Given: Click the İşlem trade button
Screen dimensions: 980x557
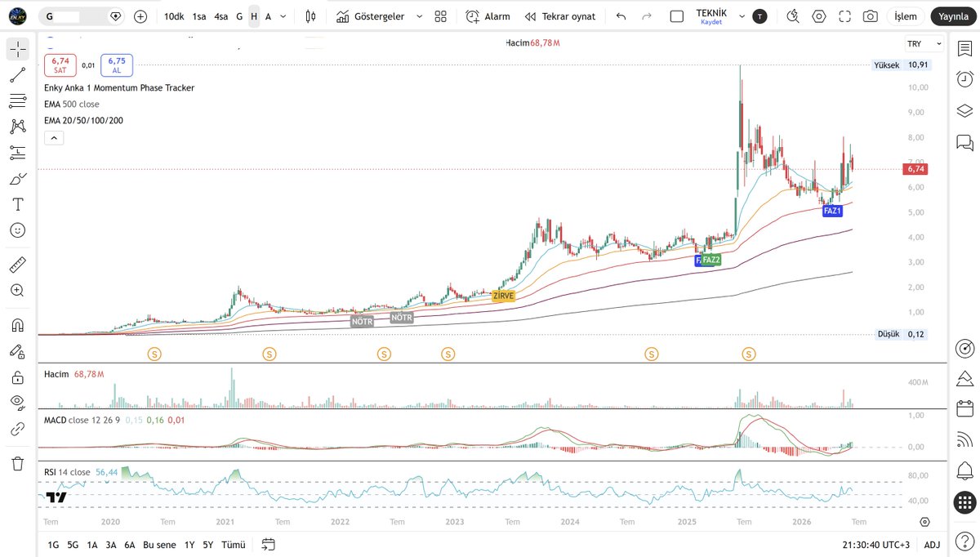Looking at the screenshot, I should tap(905, 16).
